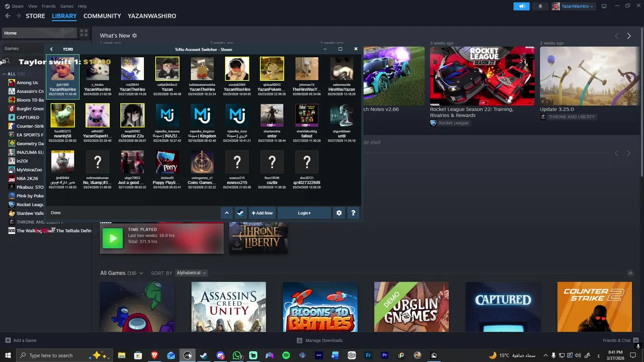The height and width of the screenshot is (362, 644).
Task: Select the withb987 YazanSuperH account
Action: coord(97,123)
